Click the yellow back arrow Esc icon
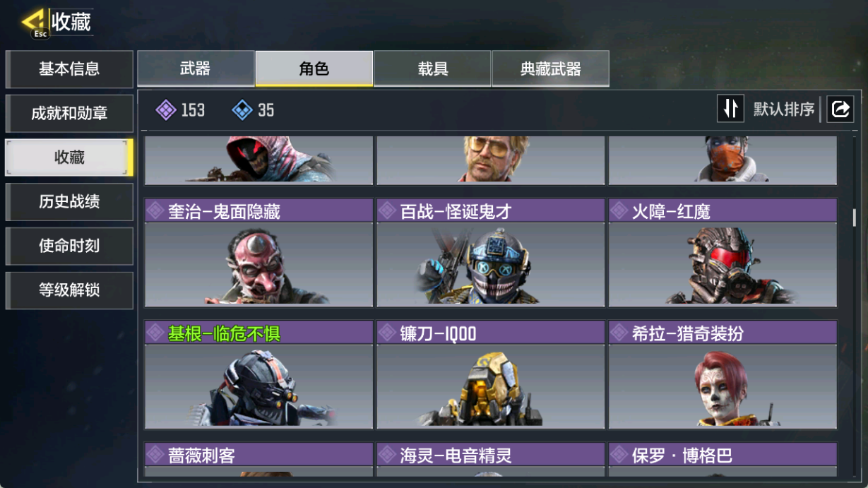 coord(34,23)
